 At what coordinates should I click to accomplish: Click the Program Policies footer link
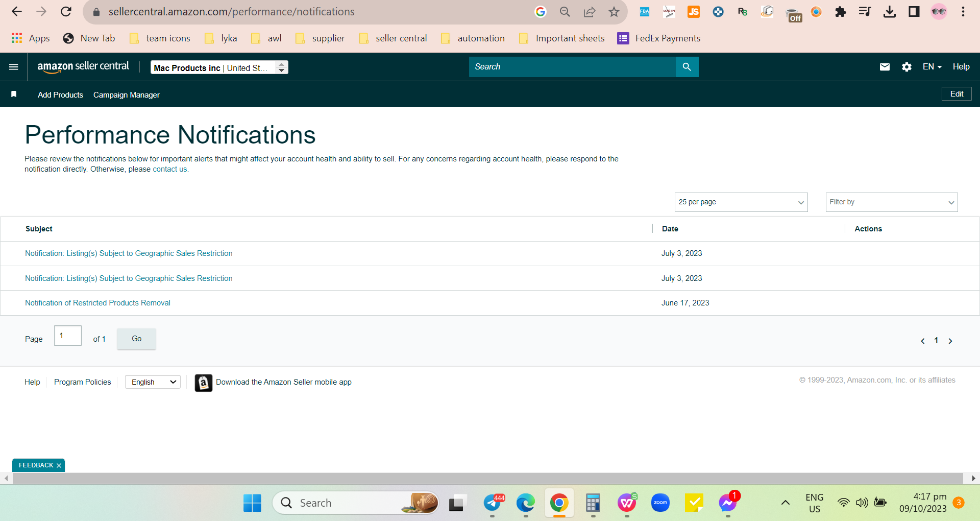click(83, 382)
